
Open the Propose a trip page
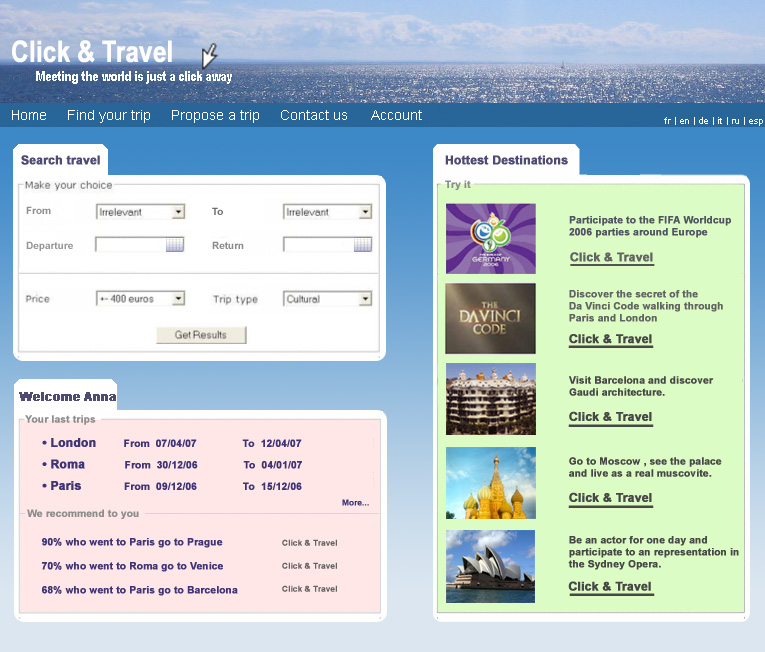click(215, 115)
